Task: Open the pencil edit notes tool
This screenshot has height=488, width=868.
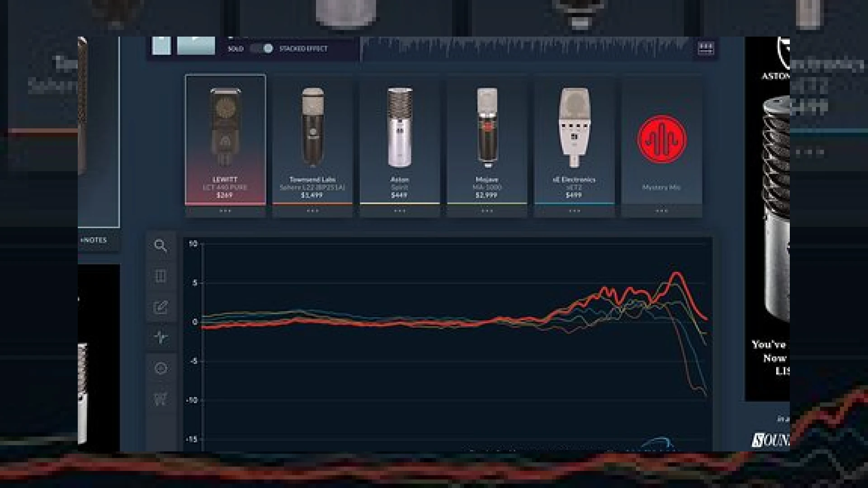Action: tap(160, 307)
